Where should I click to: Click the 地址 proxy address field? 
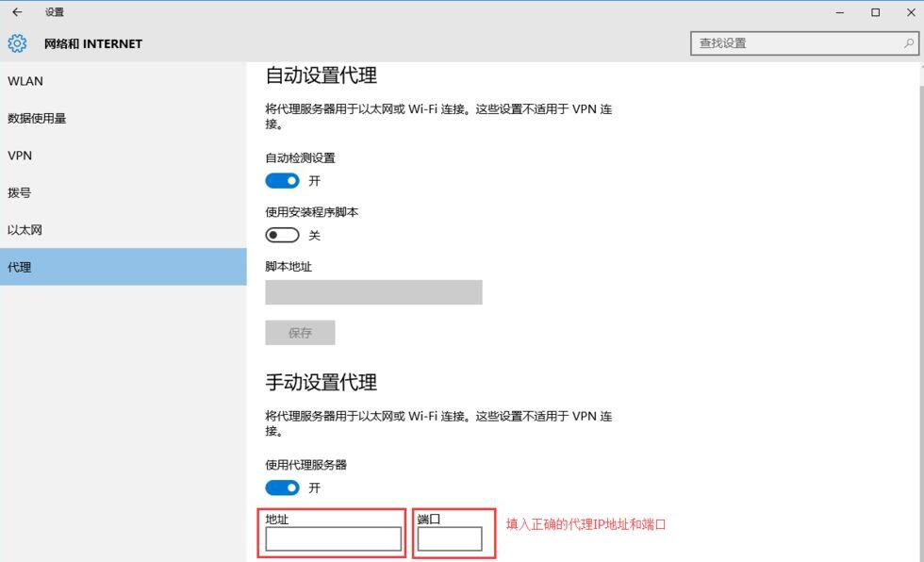(x=331, y=539)
